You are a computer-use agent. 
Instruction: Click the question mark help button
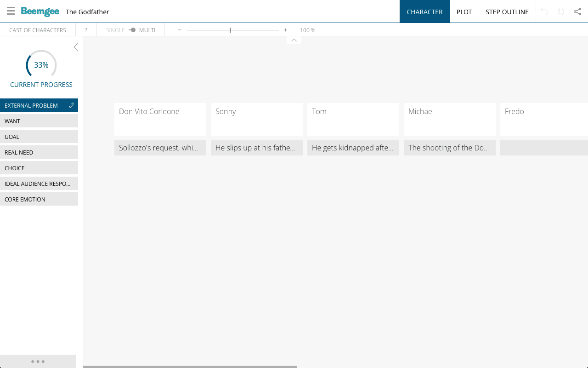[x=86, y=29]
